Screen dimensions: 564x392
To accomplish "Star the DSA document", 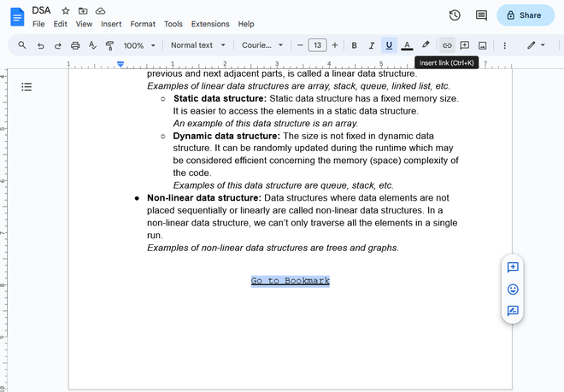I will click(x=66, y=11).
